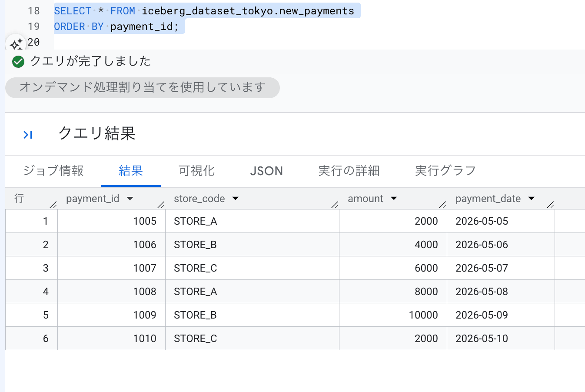Click line number 19 in the editor gutter
This screenshot has height=392, width=585.
(x=33, y=27)
